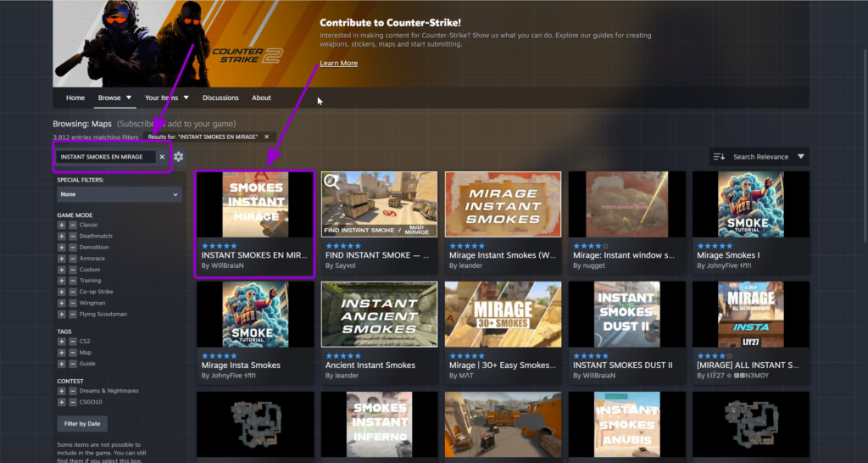Expand the Your Items menu
This screenshot has width=868, height=463.
(x=167, y=98)
